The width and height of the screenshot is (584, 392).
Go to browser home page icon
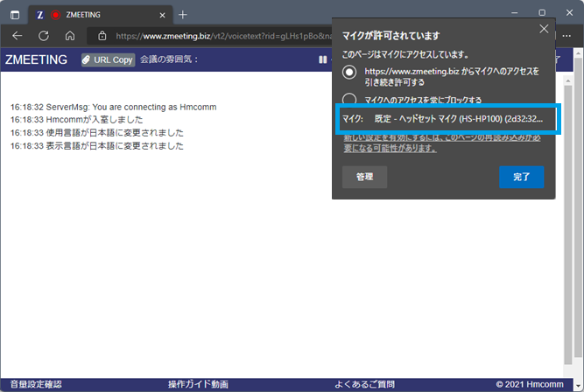(x=69, y=36)
